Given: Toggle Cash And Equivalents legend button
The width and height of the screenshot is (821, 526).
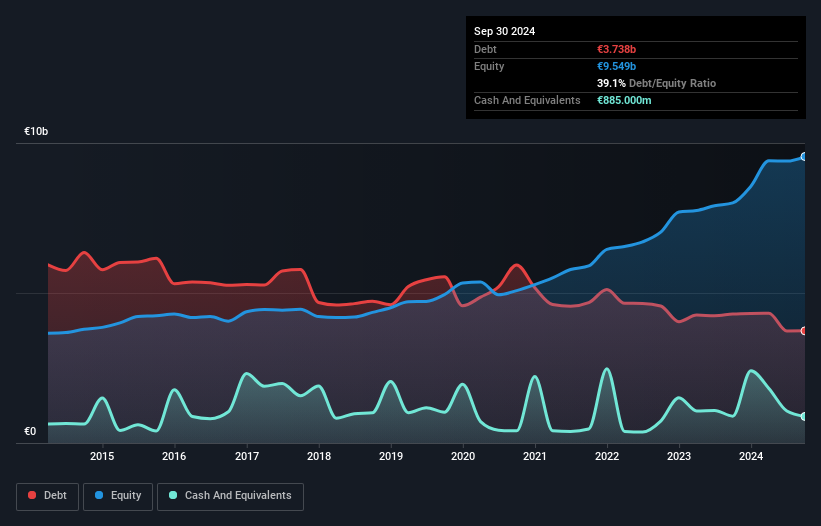Looking at the screenshot, I should click(230, 496).
